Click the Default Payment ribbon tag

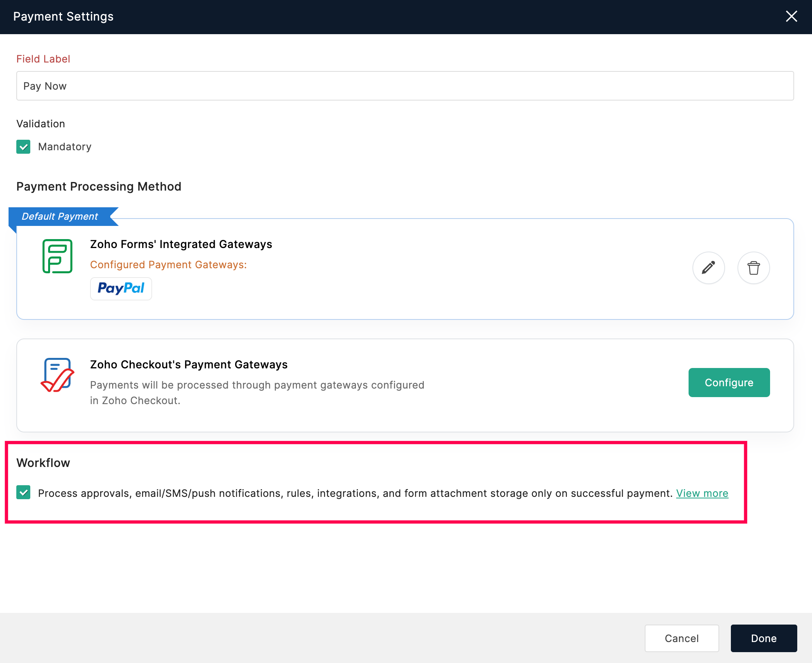(x=60, y=216)
